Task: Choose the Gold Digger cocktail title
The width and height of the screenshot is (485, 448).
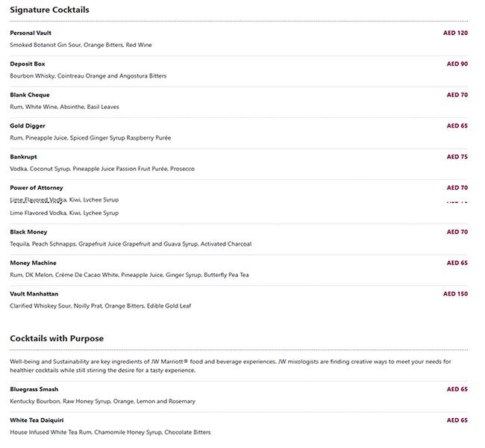Action: point(28,126)
